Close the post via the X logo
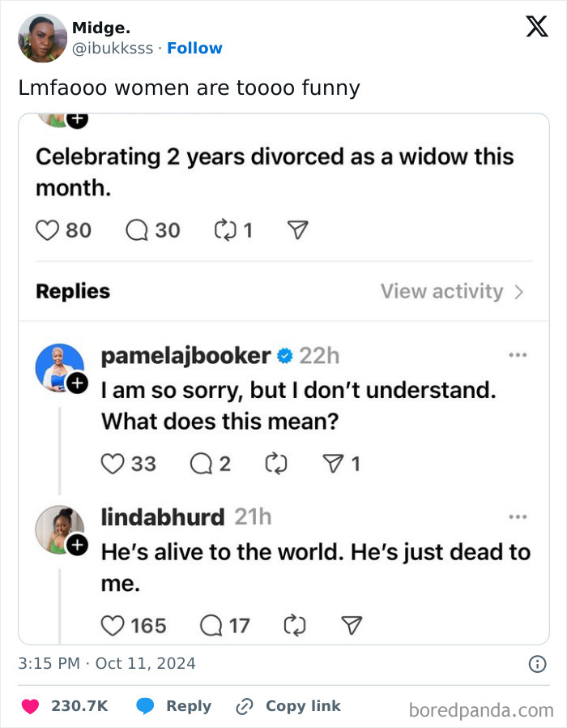 pyautogui.click(x=535, y=27)
